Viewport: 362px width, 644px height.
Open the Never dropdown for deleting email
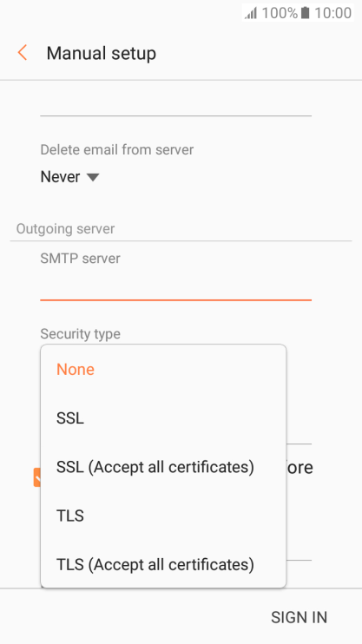coord(69,177)
